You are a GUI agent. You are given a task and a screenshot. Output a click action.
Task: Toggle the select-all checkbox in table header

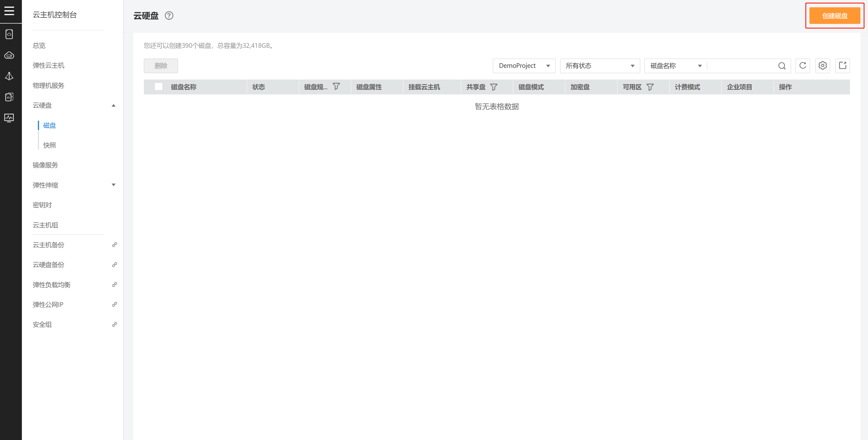click(x=158, y=87)
